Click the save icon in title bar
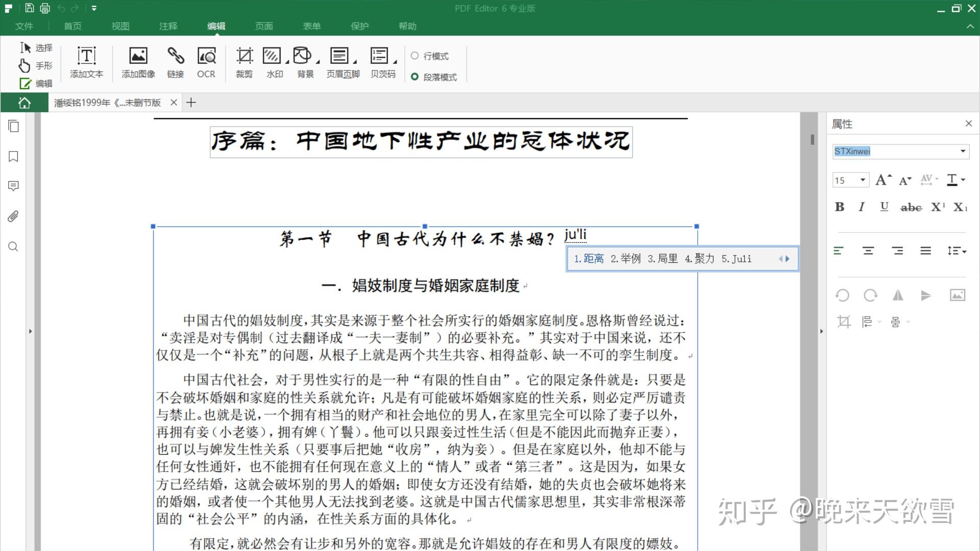This screenshot has width=980, height=551. (29, 8)
